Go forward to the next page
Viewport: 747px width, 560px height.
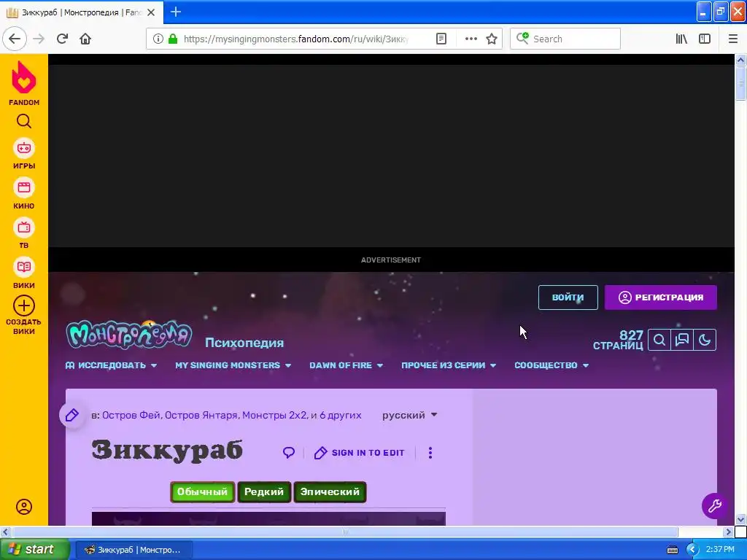point(39,39)
